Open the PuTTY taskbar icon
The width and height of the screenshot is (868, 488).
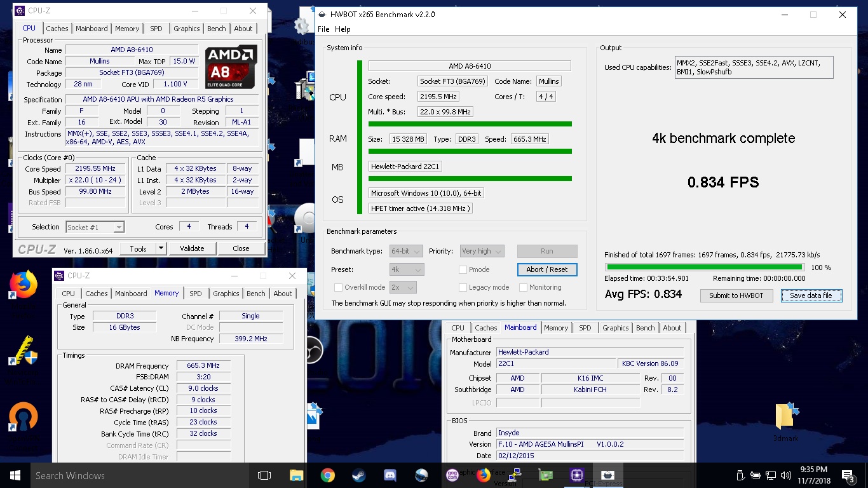point(514,475)
